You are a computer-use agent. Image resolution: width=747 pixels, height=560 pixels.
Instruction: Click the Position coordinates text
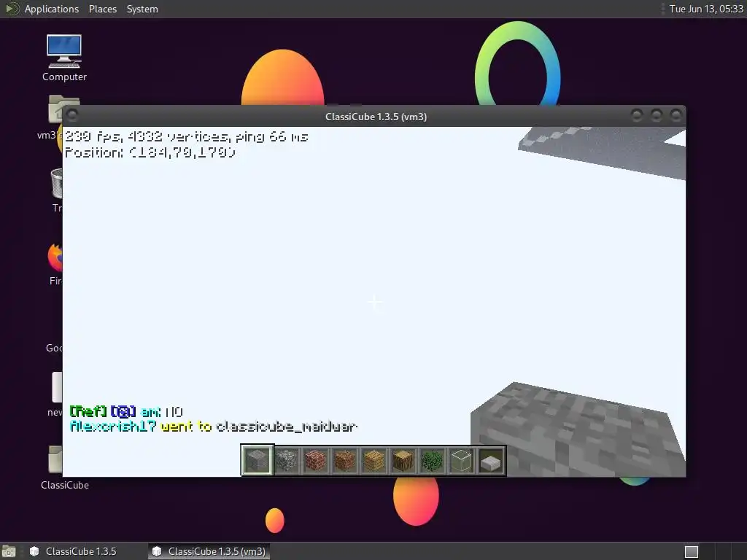click(150, 152)
